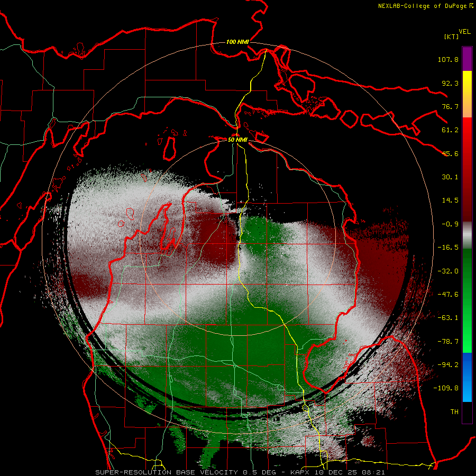
Task: Select the 76.7 velocity scale value
Action: [450, 106]
